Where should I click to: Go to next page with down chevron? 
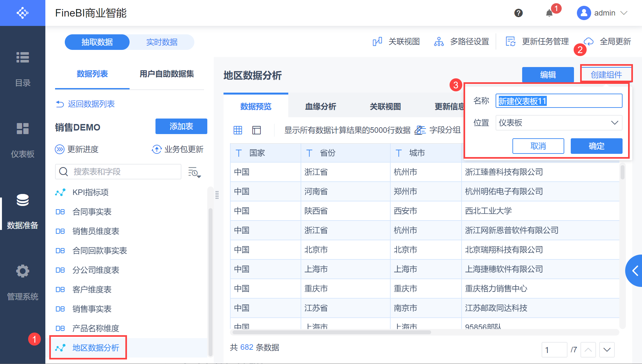[x=607, y=350]
